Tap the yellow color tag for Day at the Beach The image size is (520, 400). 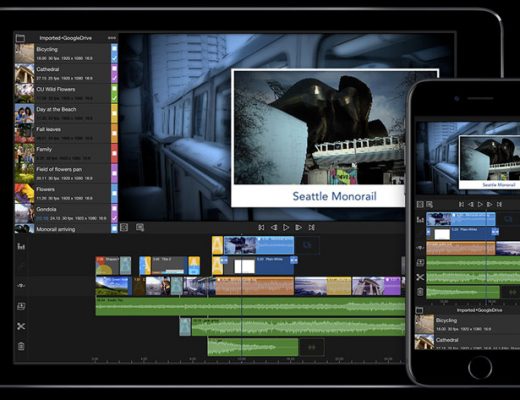pos(114,113)
